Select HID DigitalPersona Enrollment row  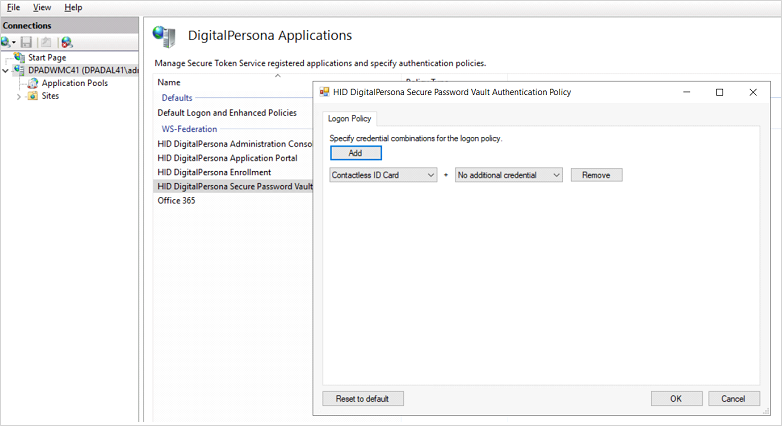click(x=214, y=173)
